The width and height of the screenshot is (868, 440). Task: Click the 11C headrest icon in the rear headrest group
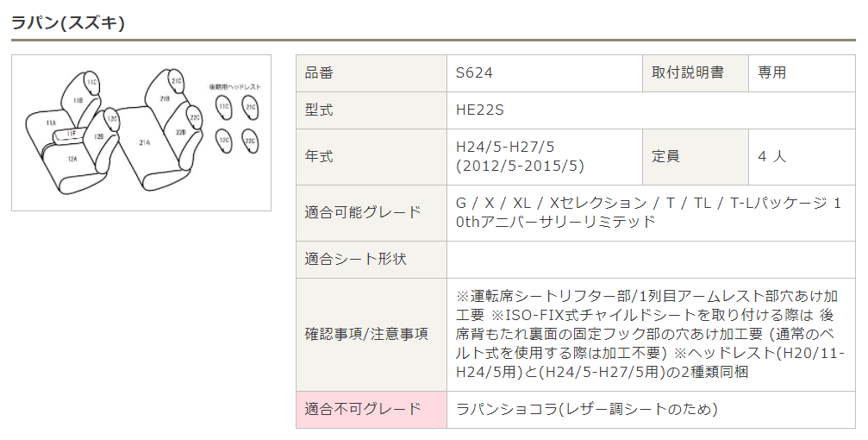coord(223,107)
